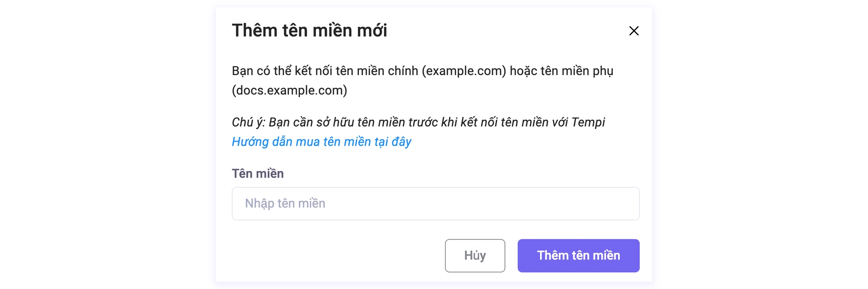Open the domain purchase guide link
868x289 pixels.
(321, 142)
